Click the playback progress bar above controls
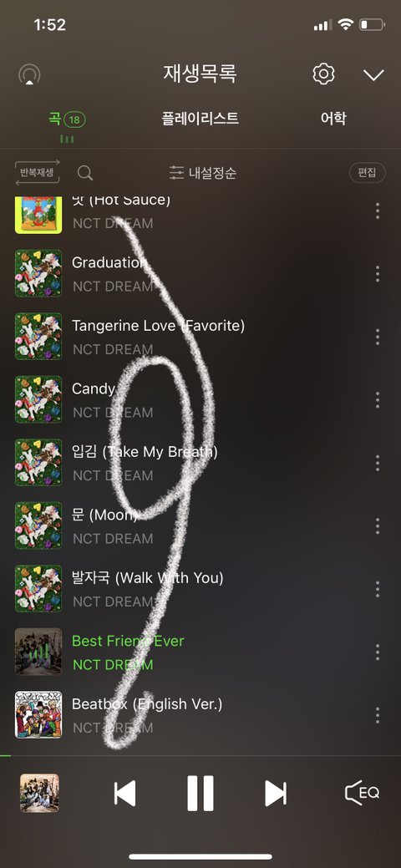This screenshot has width=401, height=868. pos(200,755)
